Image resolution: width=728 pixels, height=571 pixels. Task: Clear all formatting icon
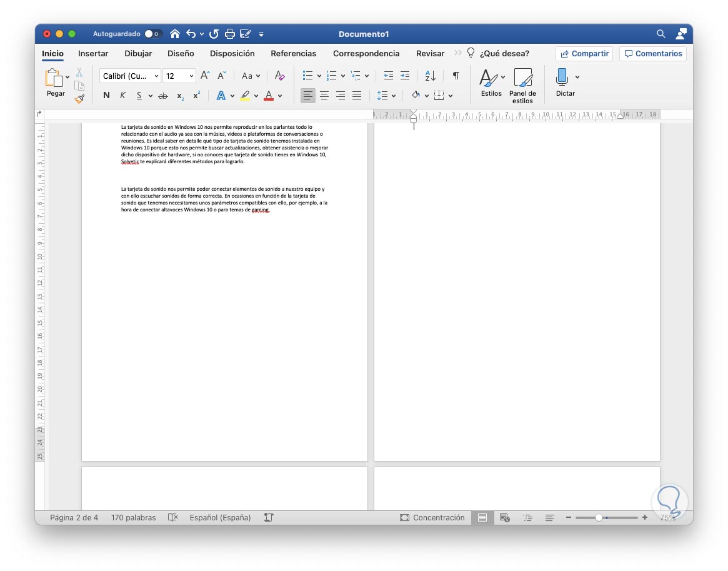coord(279,75)
